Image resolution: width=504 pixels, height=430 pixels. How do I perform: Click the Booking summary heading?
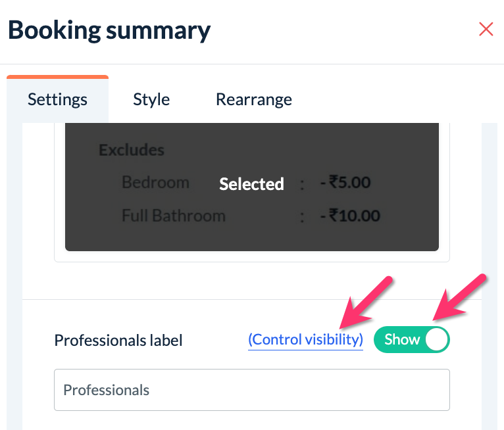(109, 30)
